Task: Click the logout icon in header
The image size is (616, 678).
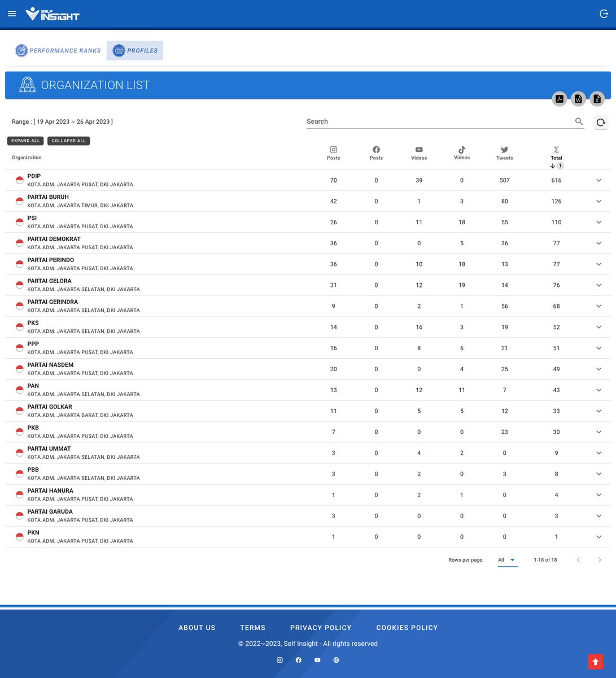Action: 604,14
